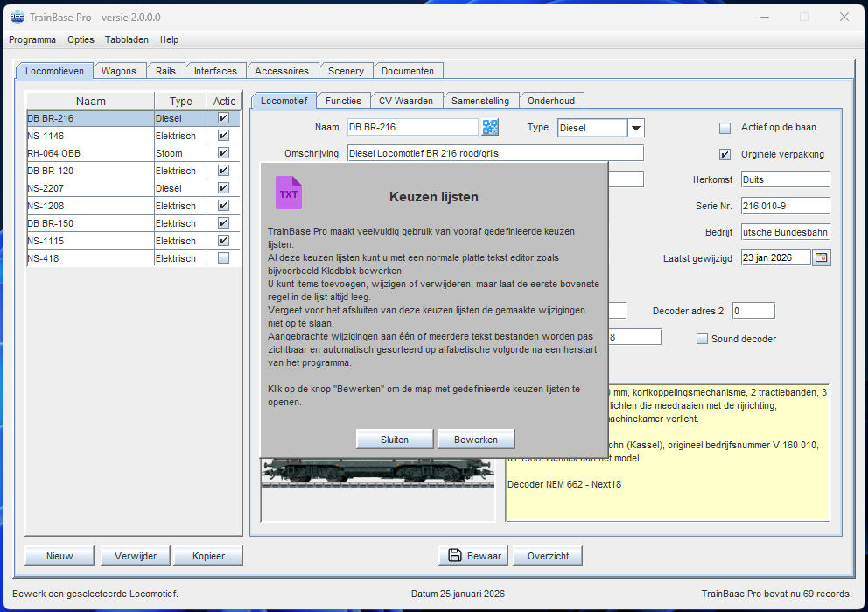Enable the Actief op de baan checkbox
Image resolution: width=868 pixels, height=612 pixels.
point(724,128)
